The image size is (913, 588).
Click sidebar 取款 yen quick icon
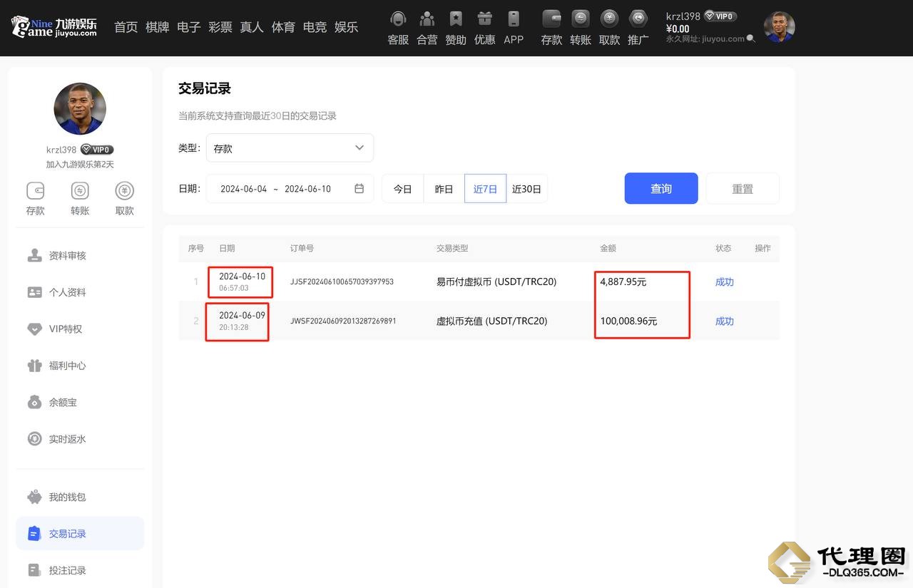pos(125,191)
